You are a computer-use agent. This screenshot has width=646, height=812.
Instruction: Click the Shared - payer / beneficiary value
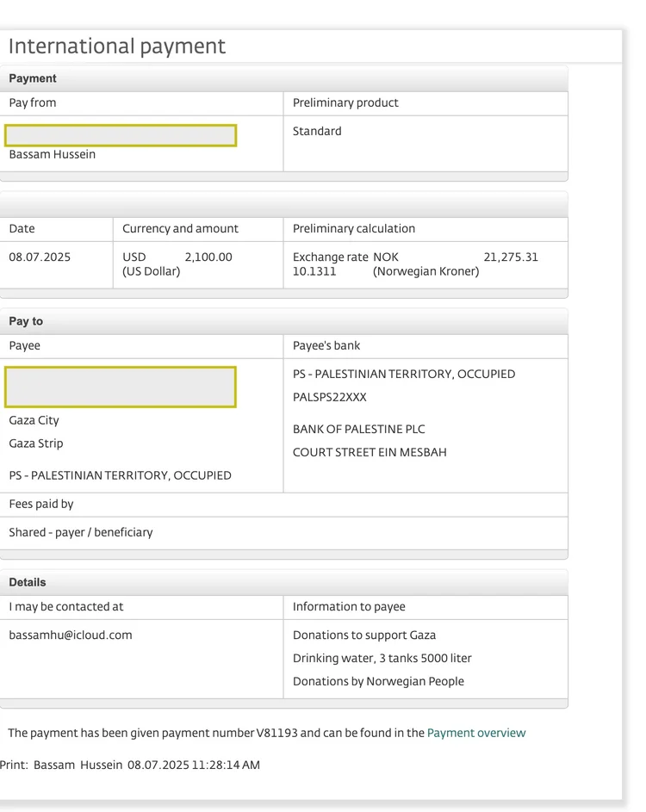coord(81,532)
